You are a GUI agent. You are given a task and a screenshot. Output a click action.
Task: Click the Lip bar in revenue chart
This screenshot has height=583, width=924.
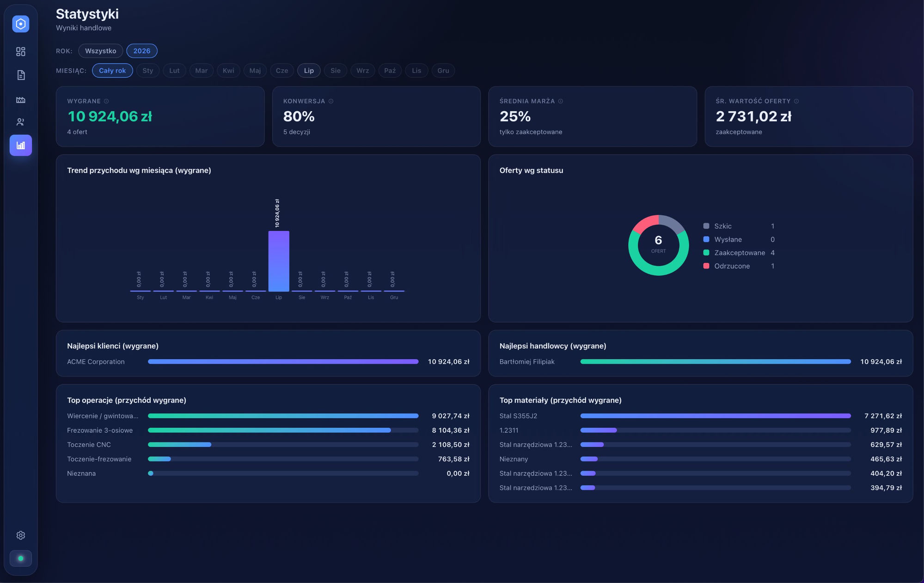[279, 261]
